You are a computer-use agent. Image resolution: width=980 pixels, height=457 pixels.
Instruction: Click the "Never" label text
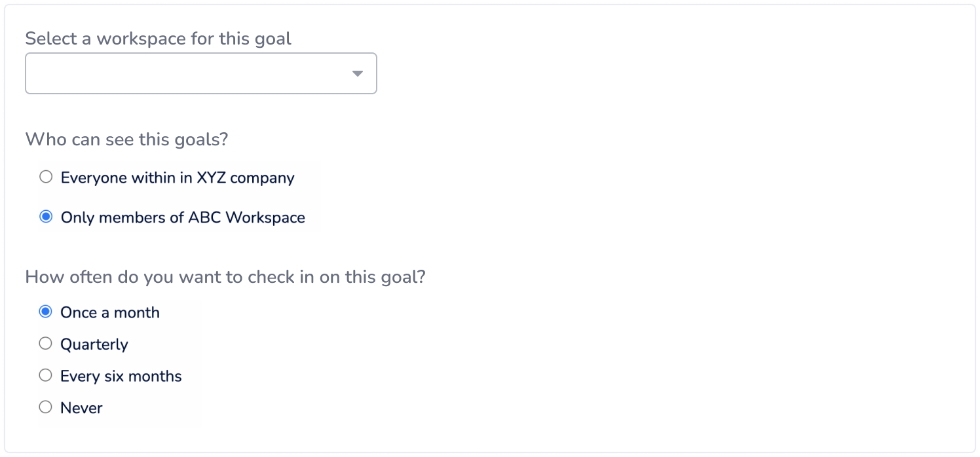(81, 408)
